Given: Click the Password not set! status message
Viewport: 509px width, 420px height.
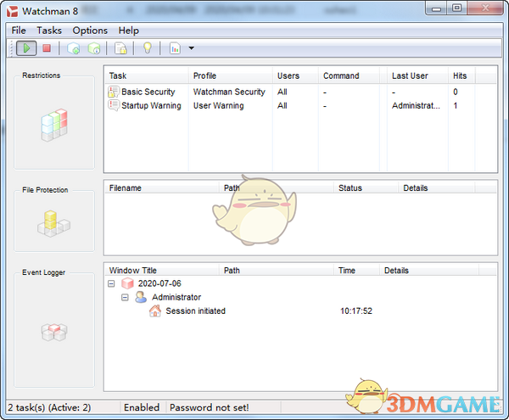Looking at the screenshot, I should coord(210,407).
